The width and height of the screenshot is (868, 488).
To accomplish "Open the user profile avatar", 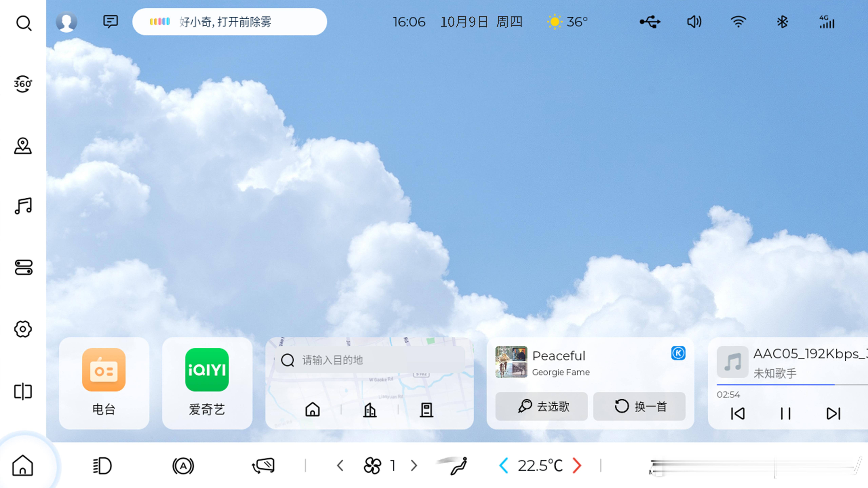I will [66, 22].
